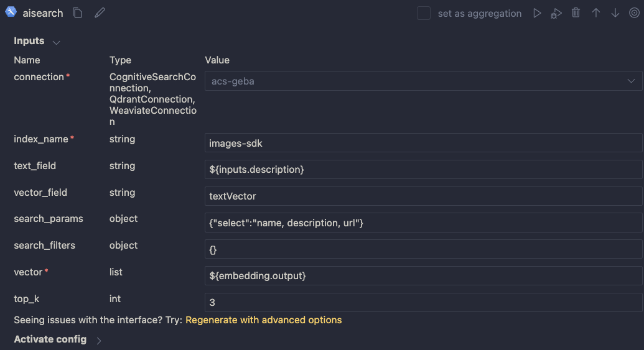Move the aisearch node down

(x=615, y=13)
